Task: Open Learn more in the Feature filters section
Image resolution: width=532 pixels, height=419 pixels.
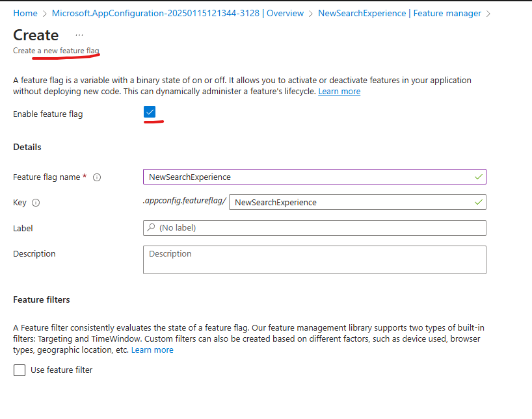Action: click(x=152, y=349)
